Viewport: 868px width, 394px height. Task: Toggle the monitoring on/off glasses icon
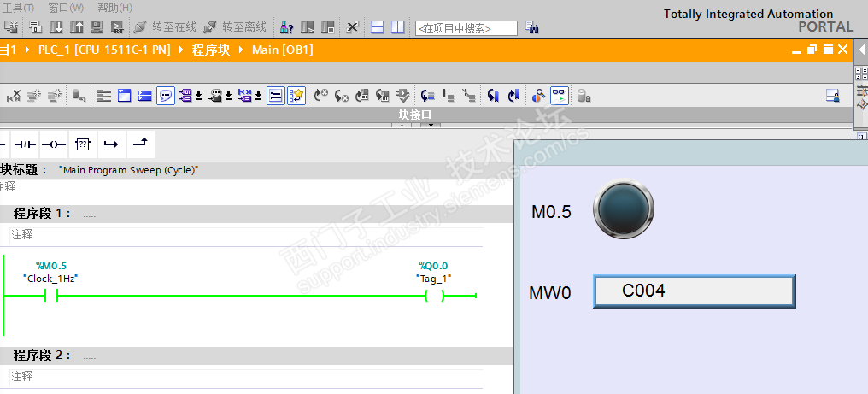coord(560,96)
